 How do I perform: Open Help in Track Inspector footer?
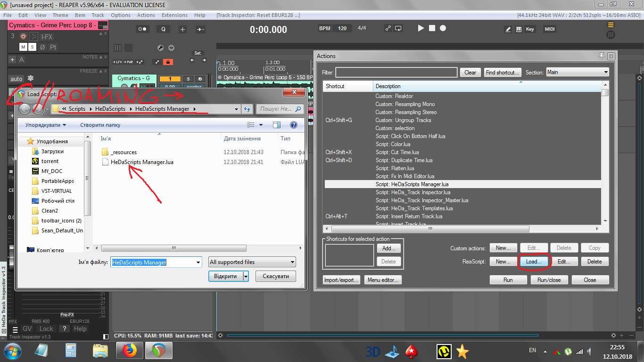(x=80, y=329)
